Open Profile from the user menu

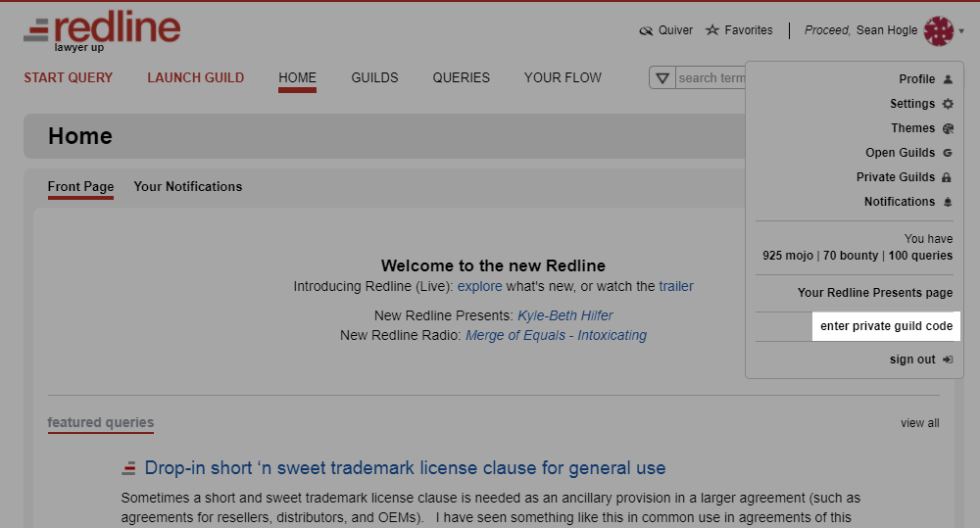[917, 79]
